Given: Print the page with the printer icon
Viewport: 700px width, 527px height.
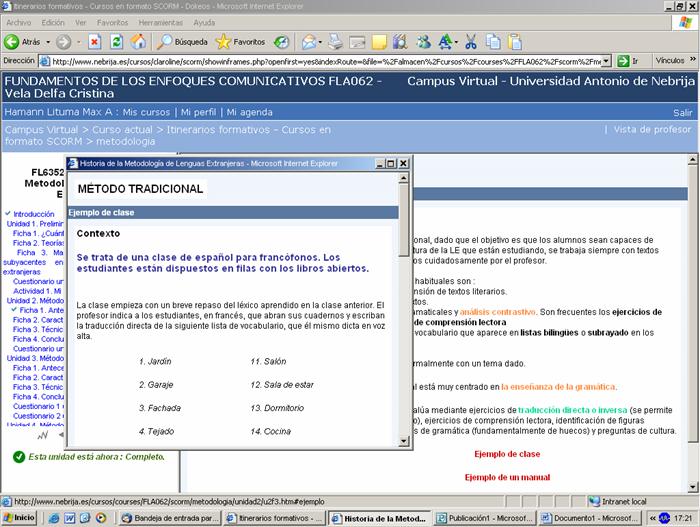Looking at the screenshot, I should click(x=335, y=42).
